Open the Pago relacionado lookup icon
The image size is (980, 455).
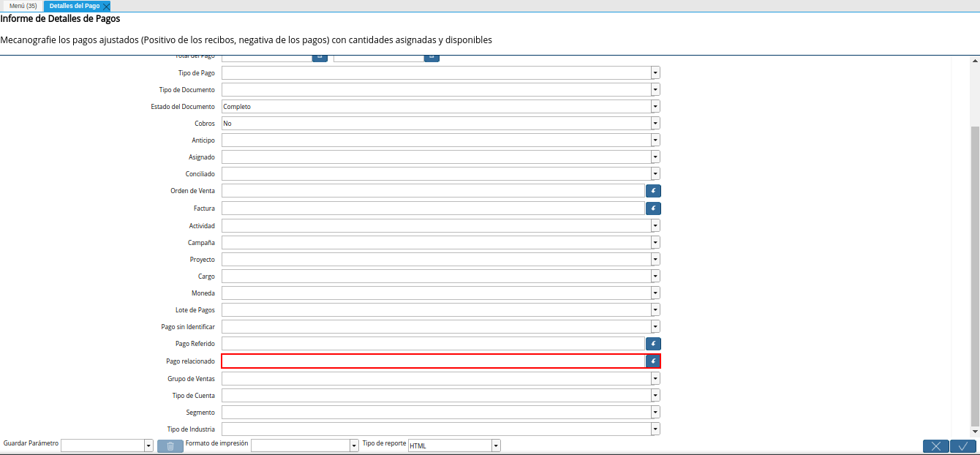pyautogui.click(x=653, y=361)
